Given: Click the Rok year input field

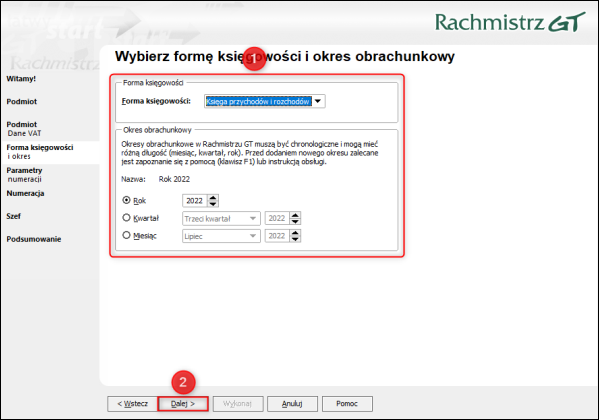Looking at the screenshot, I should point(195,201).
